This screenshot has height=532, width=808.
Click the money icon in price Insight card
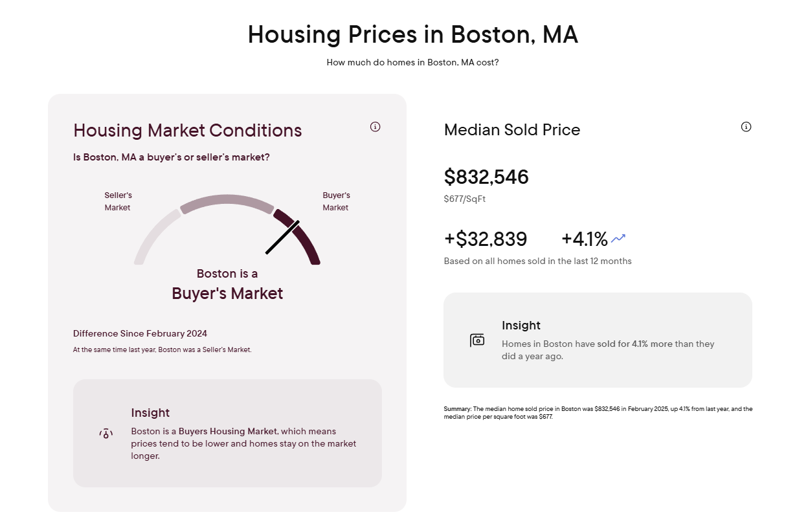coord(477,340)
